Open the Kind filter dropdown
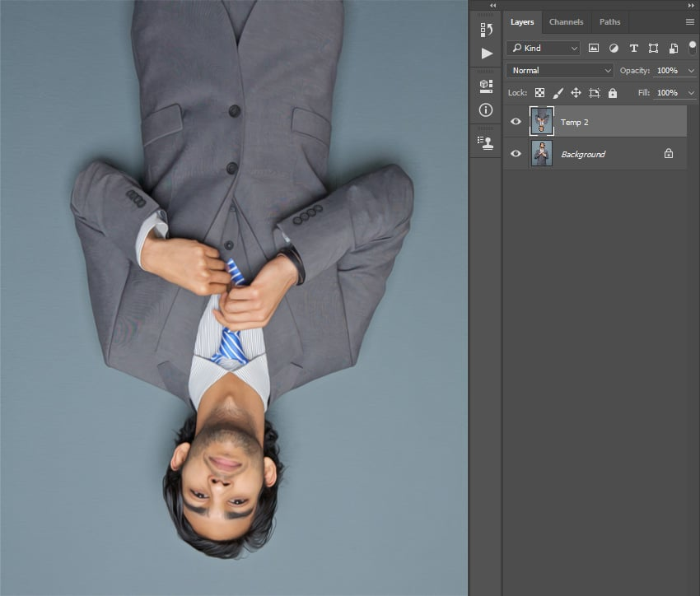Image resolution: width=700 pixels, height=596 pixels. (x=543, y=49)
